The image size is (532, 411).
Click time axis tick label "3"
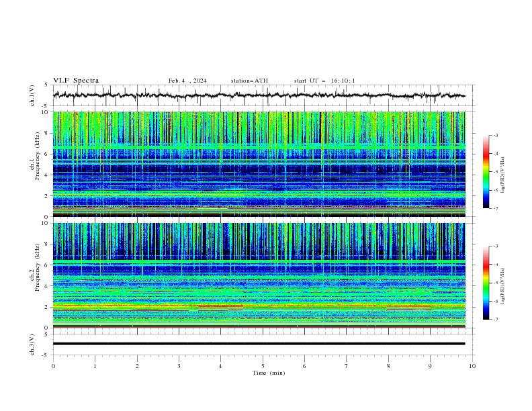point(179,366)
